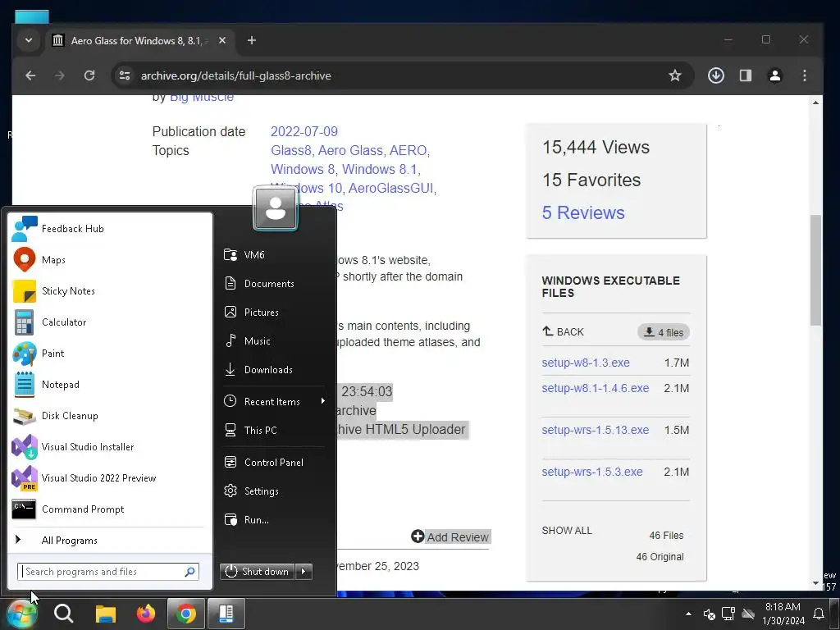Open Visual Studio Installer
This screenshot has height=630, width=840.
110,447
